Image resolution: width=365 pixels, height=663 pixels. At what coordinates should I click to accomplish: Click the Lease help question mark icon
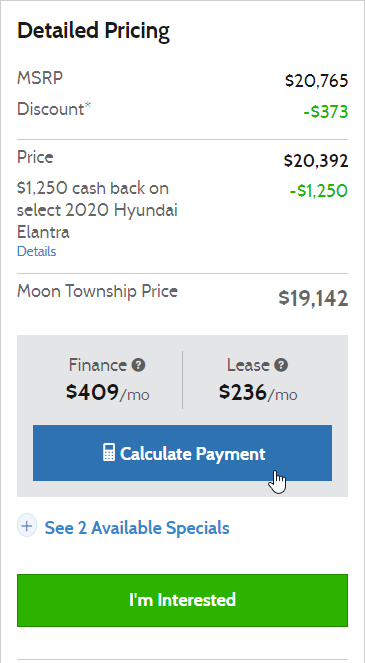281,365
